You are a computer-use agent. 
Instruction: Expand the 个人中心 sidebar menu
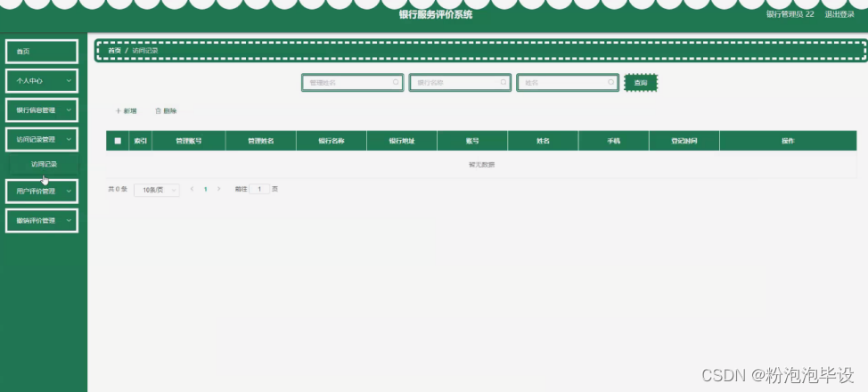pyautogui.click(x=42, y=81)
